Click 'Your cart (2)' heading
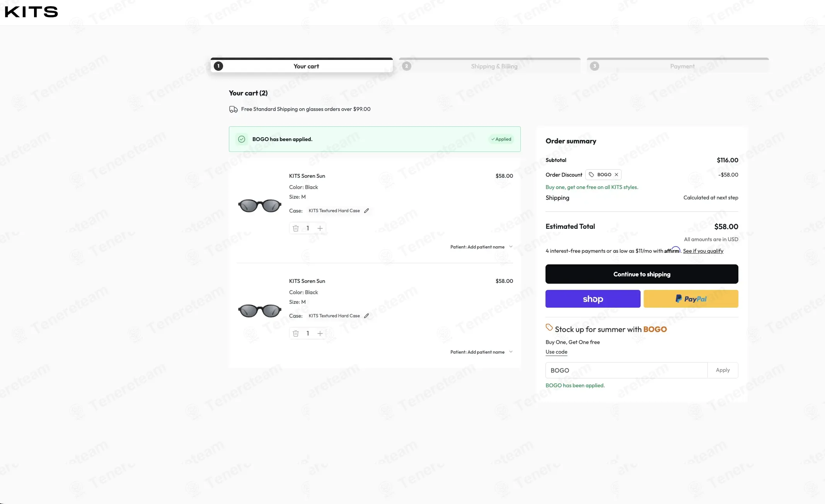 click(248, 93)
